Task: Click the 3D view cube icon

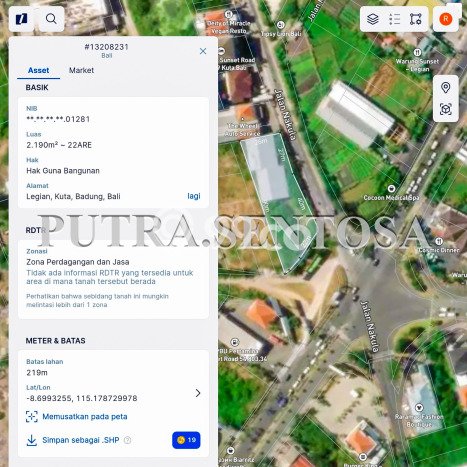Action: click(x=446, y=109)
